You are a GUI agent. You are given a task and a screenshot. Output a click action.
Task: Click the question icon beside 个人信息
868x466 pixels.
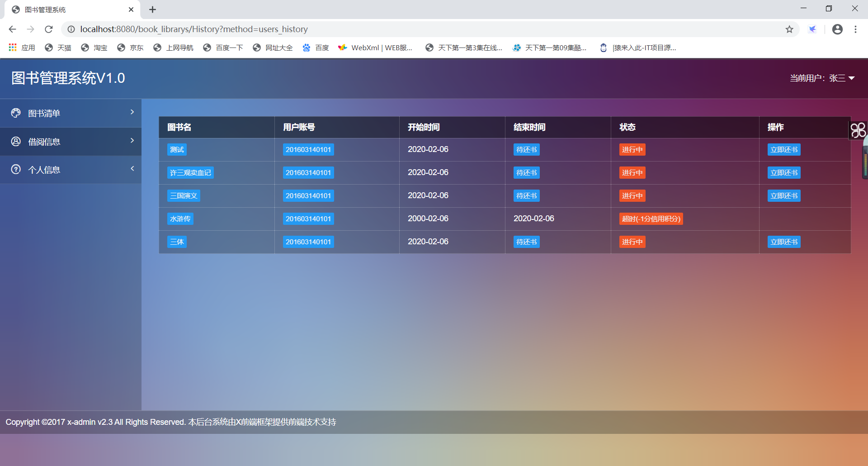16,170
